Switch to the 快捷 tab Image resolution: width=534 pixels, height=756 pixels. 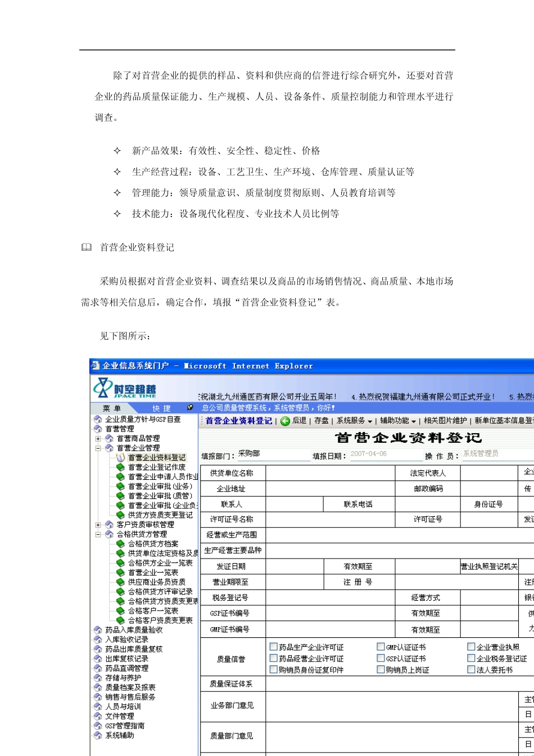(161, 408)
